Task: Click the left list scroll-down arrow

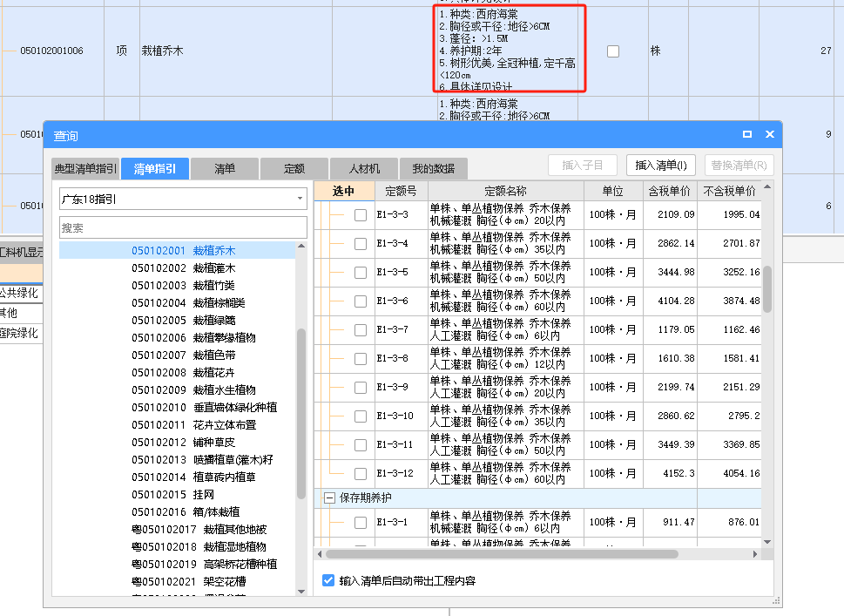Action: pyautogui.click(x=301, y=592)
